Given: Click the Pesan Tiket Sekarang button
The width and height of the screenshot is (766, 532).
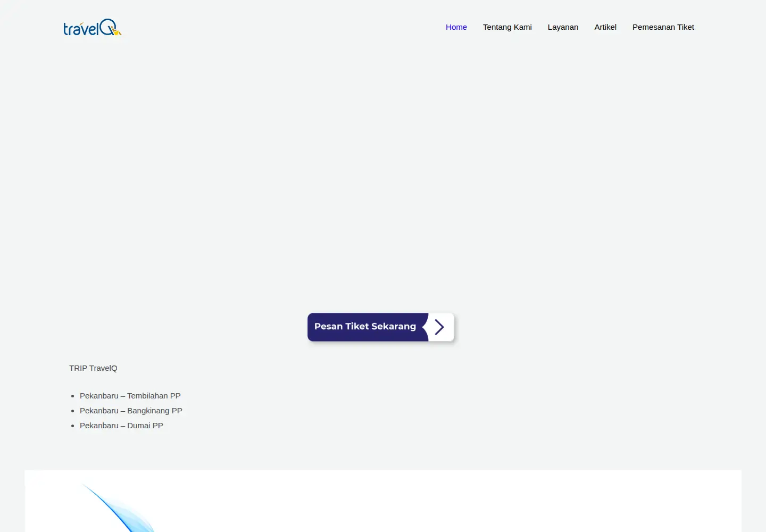Looking at the screenshot, I should coord(381,327).
